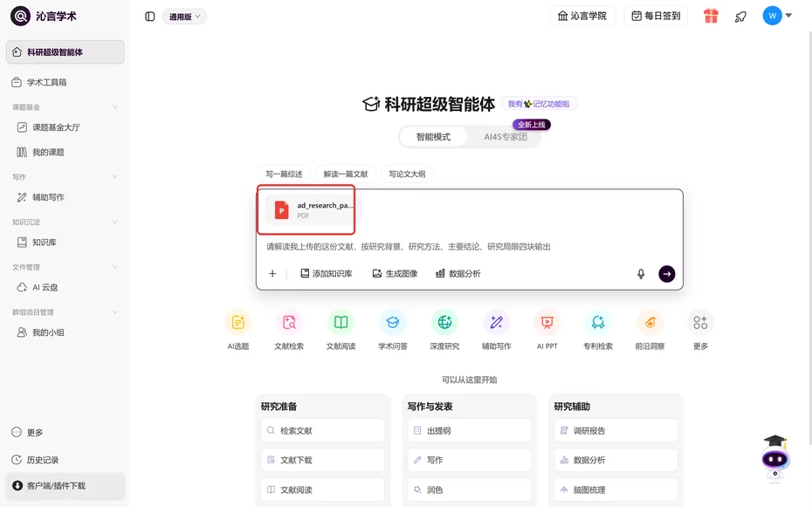Image resolution: width=812 pixels, height=507 pixels.
Task: Click 更多 at sidebar bottom
Action: [27, 433]
